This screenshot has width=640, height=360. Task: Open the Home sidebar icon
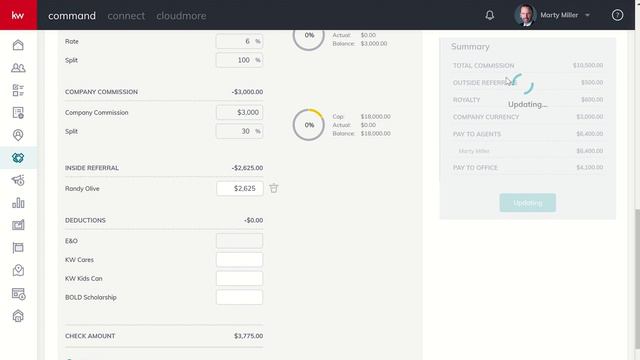18,45
